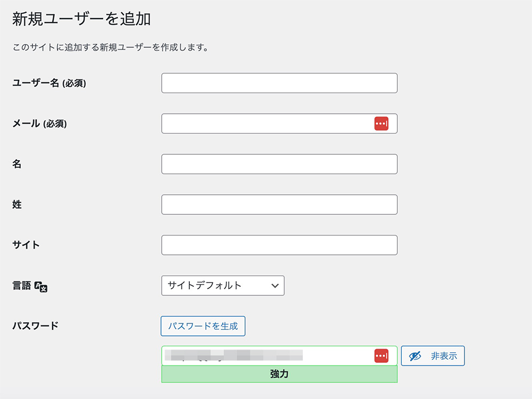532x399 pixels.
Task: Click the 姓 label
Action: [17, 205]
